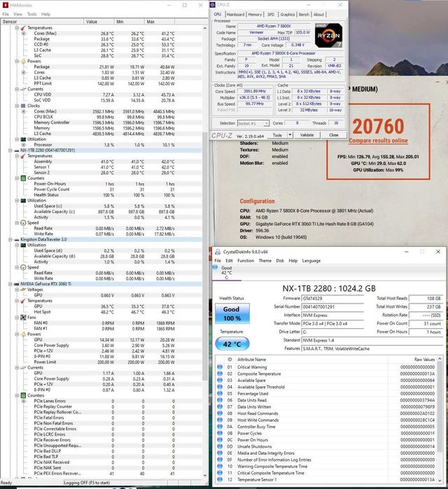This screenshot has width=448, height=489.
Task: Select the CPU-Z About tab
Action: [318, 15]
